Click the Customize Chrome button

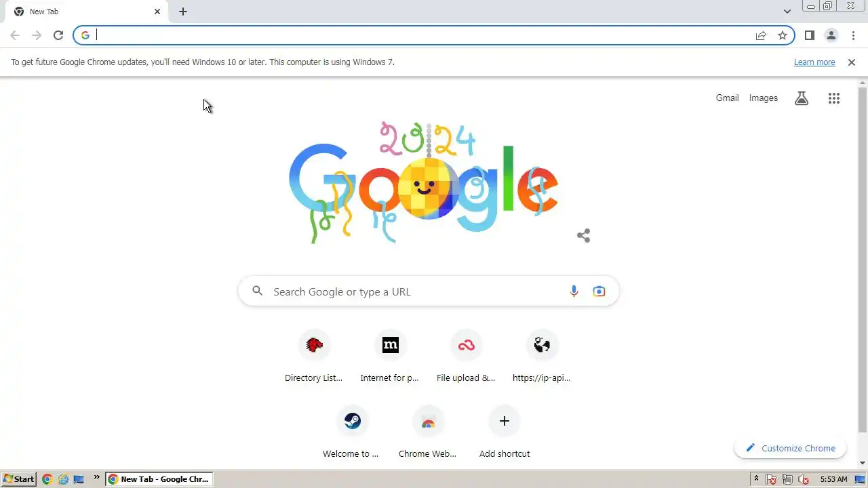tap(790, 448)
